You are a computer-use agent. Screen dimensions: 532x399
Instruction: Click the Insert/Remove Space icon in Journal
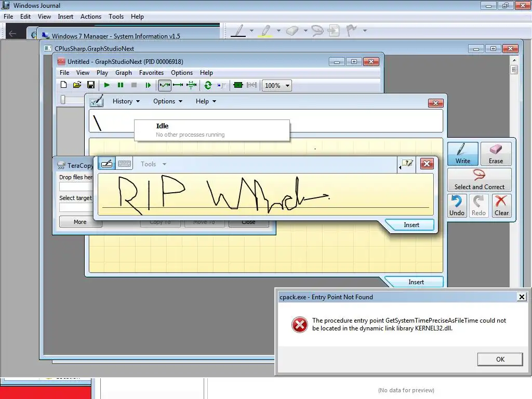(334, 31)
